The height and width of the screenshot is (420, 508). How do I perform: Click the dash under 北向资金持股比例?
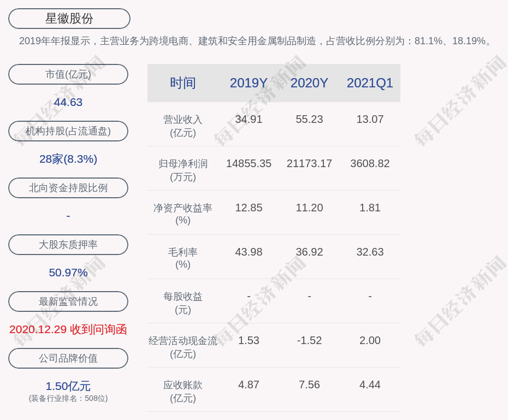pos(68,216)
